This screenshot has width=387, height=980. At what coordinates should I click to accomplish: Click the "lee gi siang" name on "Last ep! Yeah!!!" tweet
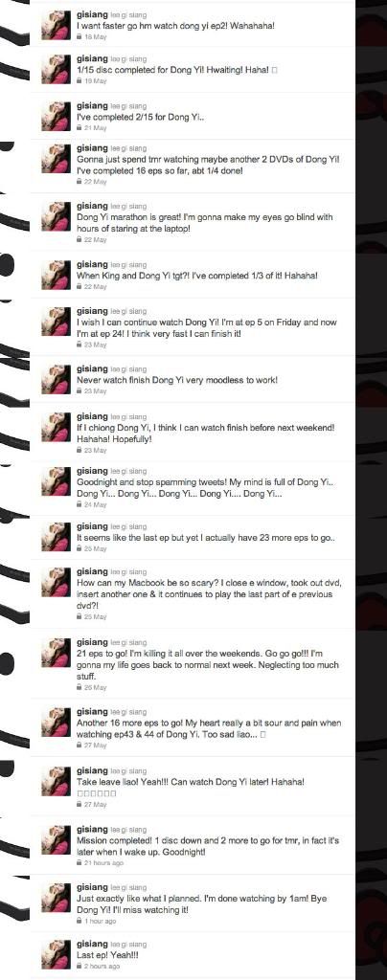tap(128, 945)
